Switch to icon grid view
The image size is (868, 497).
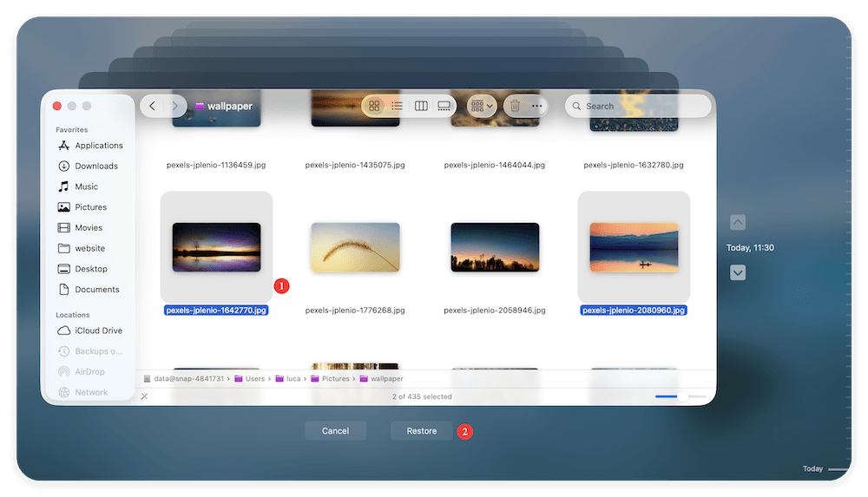(x=374, y=106)
